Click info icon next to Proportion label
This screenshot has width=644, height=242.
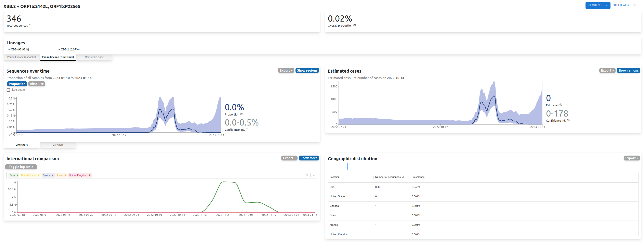tap(241, 114)
